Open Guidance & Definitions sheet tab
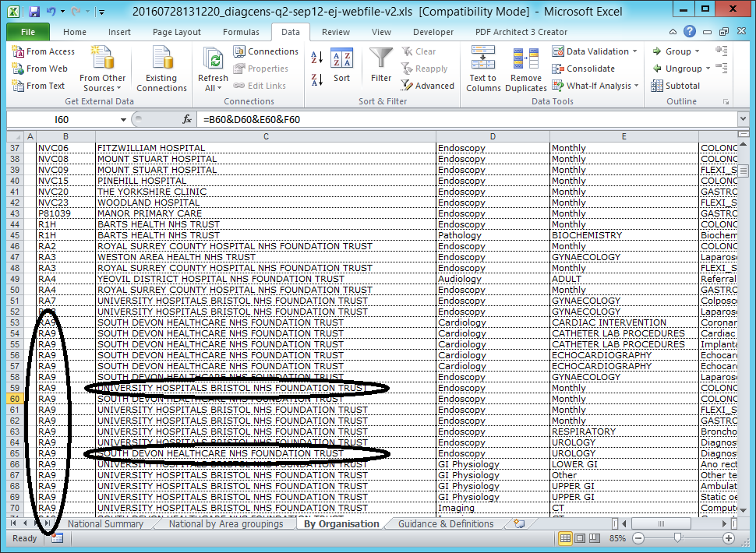This screenshot has width=756, height=553. [x=446, y=523]
